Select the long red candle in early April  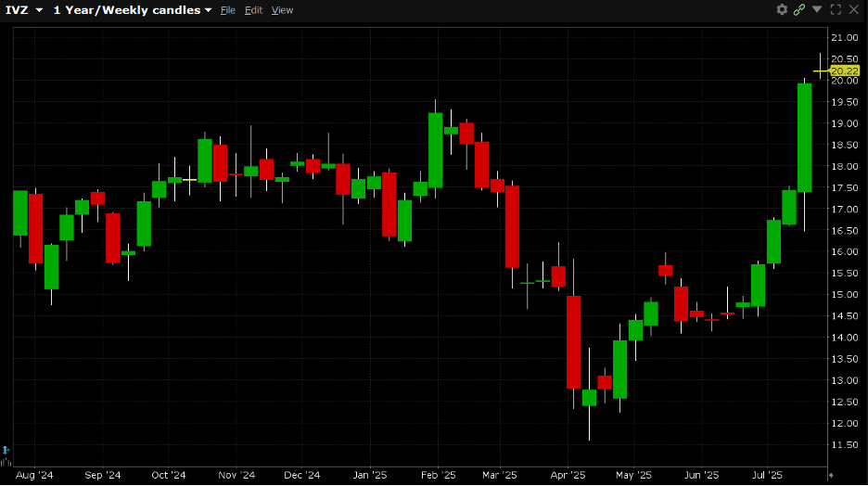pyautogui.click(x=574, y=342)
